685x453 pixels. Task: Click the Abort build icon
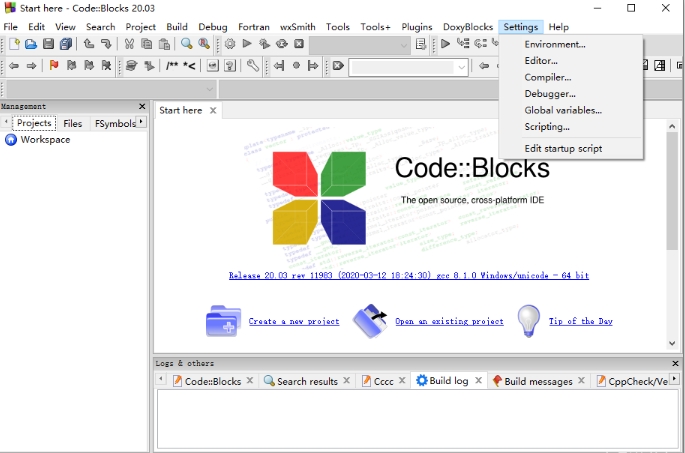299,44
